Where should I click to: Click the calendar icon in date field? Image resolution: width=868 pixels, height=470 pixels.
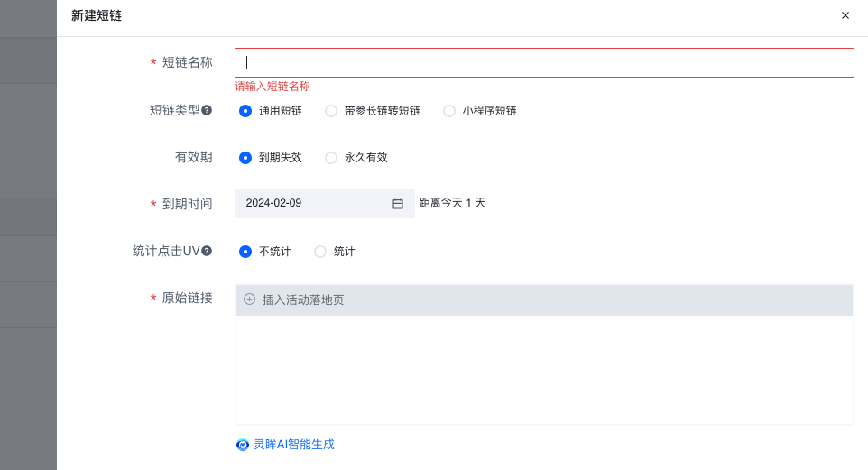(x=398, y=204)
